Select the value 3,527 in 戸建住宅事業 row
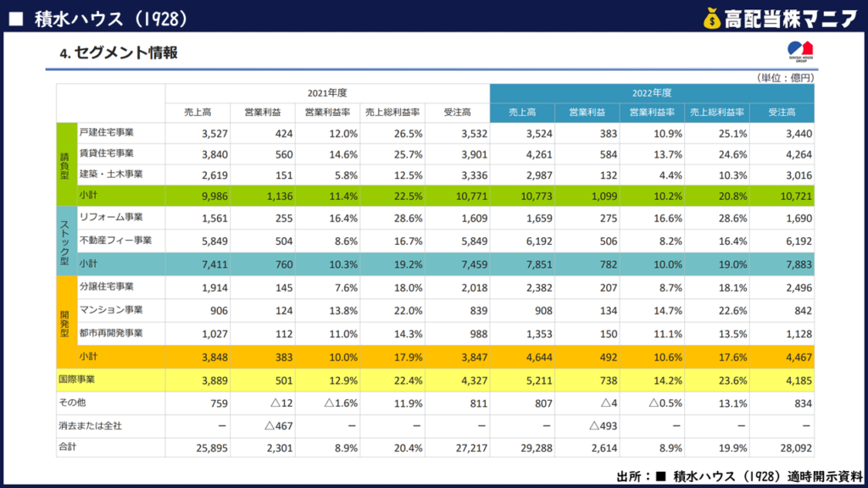Screen dimensions: 868x488 (214, 134)
